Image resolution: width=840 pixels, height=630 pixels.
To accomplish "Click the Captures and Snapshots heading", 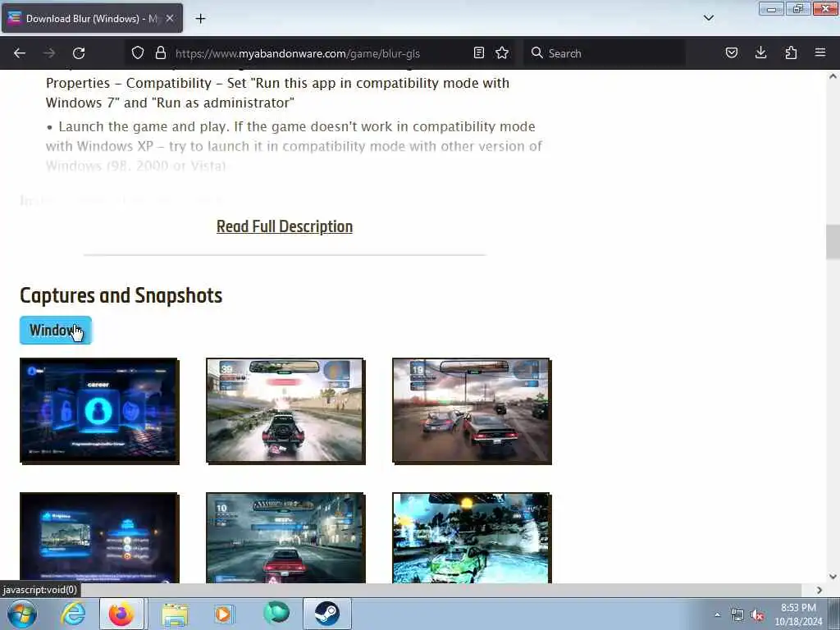I will coord(121,295).
